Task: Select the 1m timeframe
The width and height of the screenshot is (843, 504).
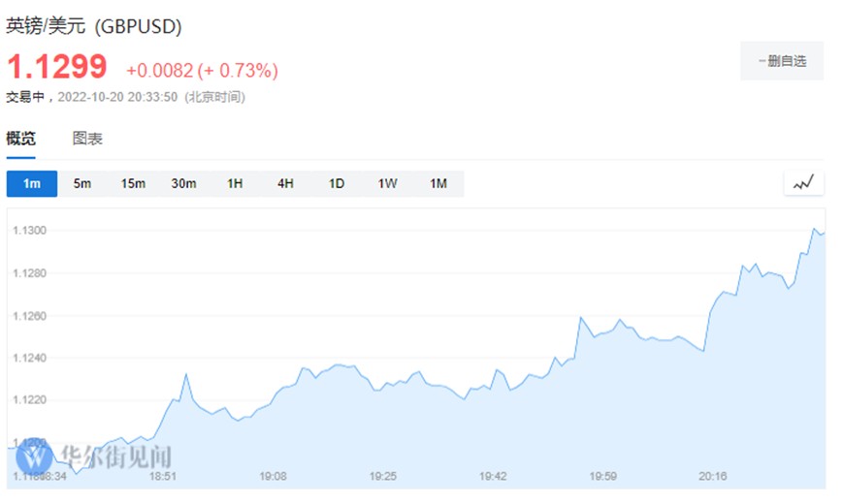Action: pos(32,183)
